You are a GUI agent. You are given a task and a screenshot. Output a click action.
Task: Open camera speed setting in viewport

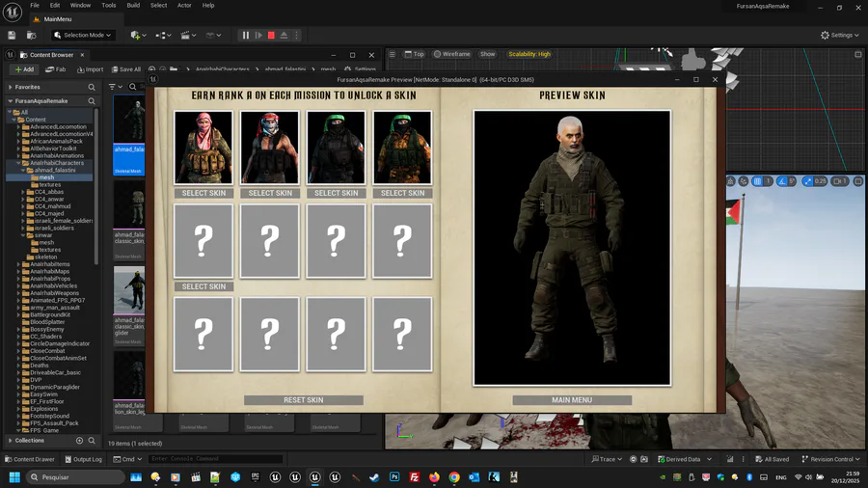pyautogui.click(x=840, y=181)
